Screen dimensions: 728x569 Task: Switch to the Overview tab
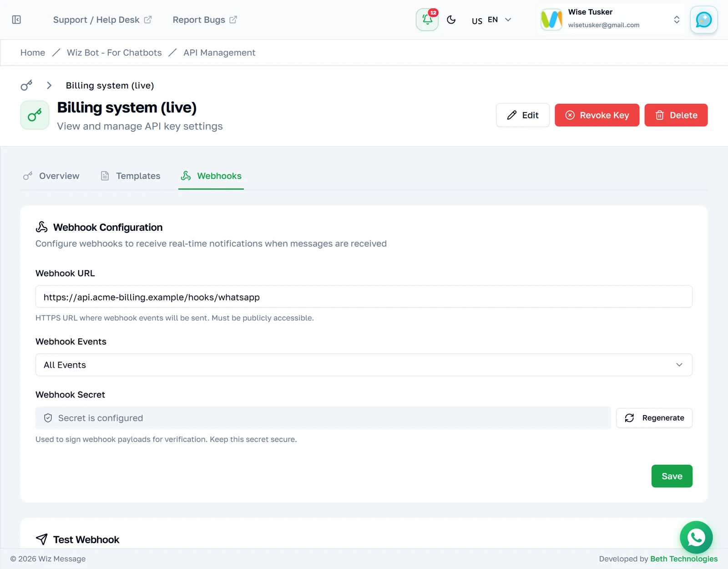[51, 176]
